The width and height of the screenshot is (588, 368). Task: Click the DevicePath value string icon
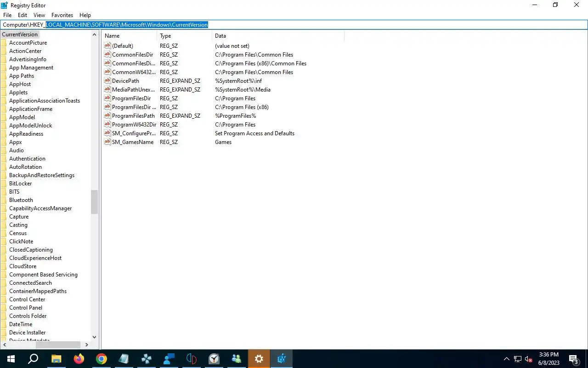point(107,80)
